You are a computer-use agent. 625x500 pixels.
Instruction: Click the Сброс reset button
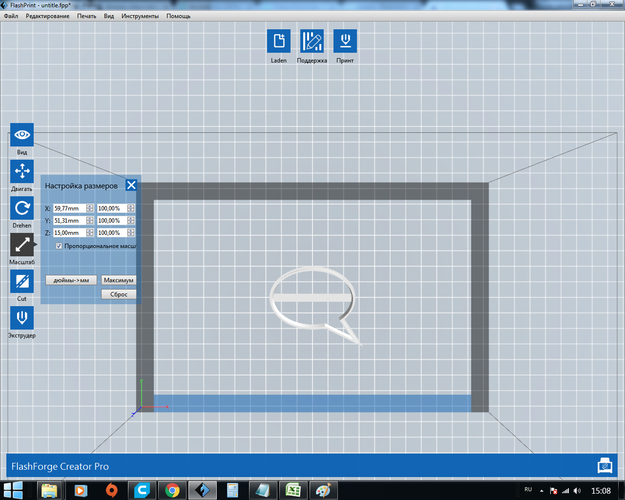[118, 294]
